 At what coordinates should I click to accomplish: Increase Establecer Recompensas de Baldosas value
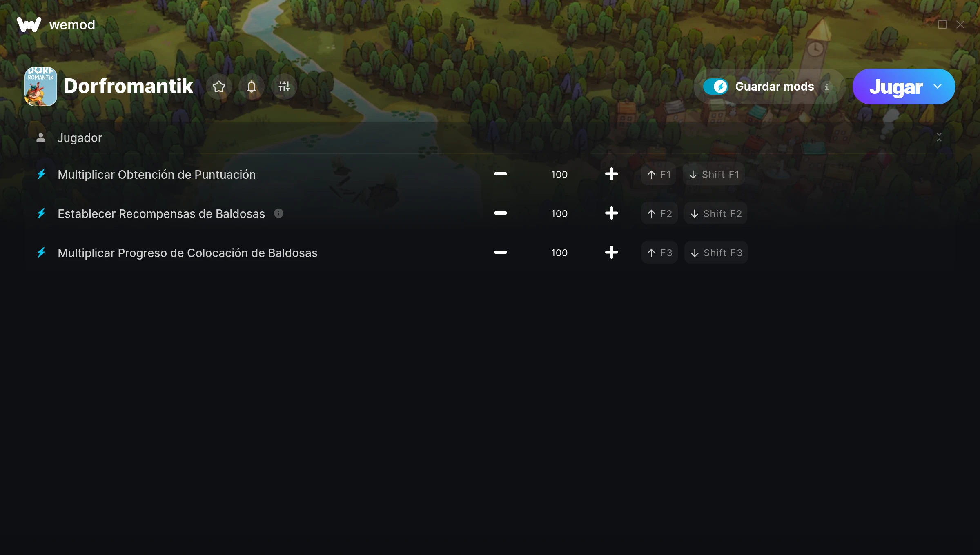(x=611, y=213)
